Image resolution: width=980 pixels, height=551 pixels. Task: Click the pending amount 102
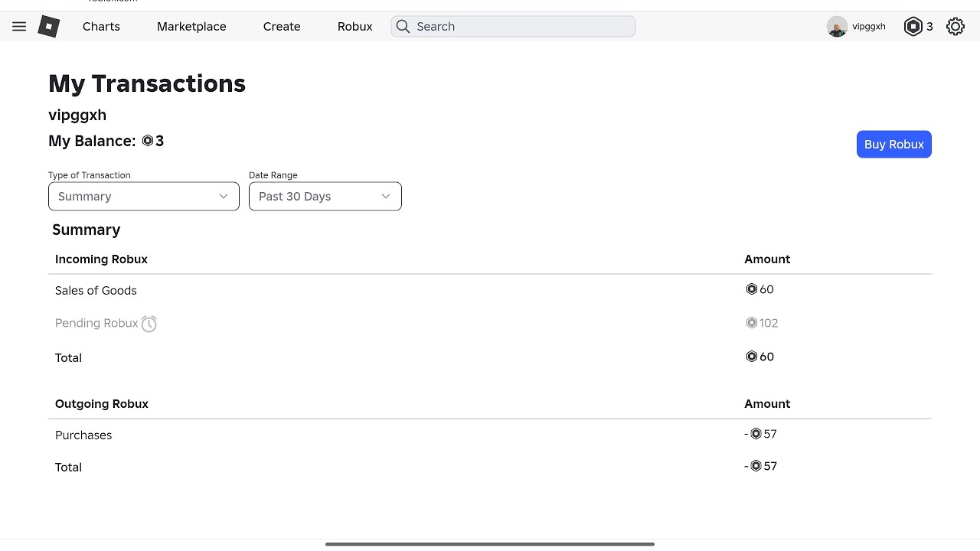pos(769,323)
